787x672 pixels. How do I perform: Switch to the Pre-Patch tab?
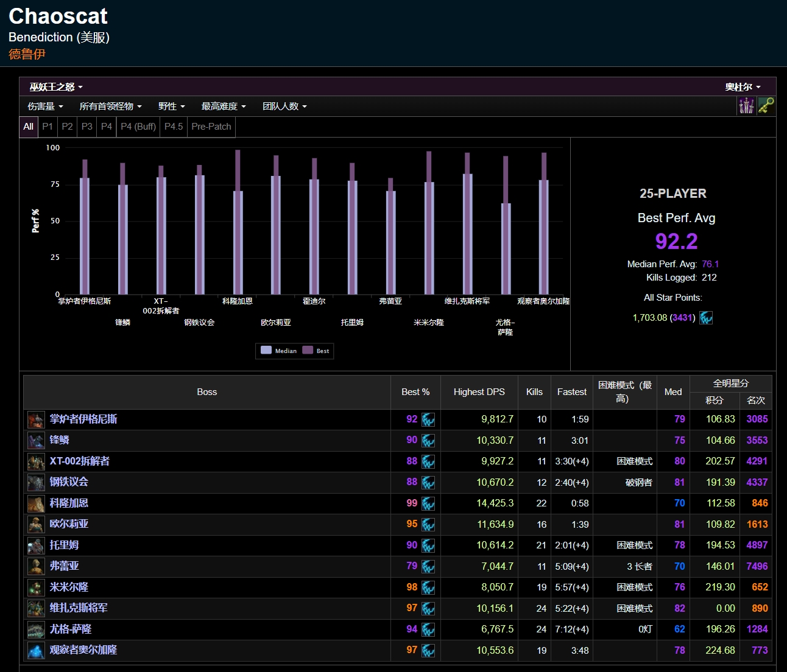click(x=211, y=127)
